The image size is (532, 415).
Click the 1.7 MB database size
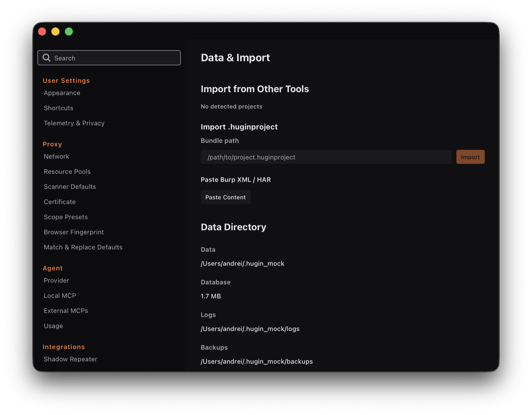211,296
